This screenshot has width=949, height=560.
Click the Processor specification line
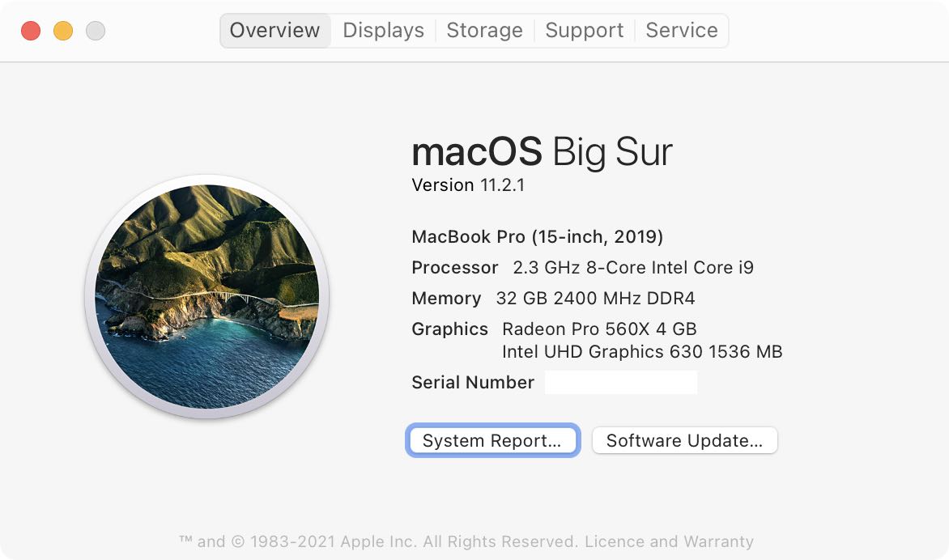click(582, 267)
